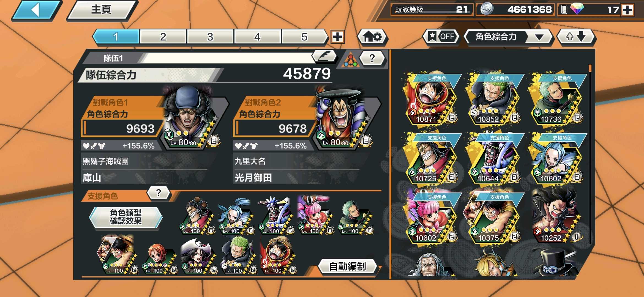644x297 pixels.
Task: Edit team name with the quill icon
Action: click(324, 56)
